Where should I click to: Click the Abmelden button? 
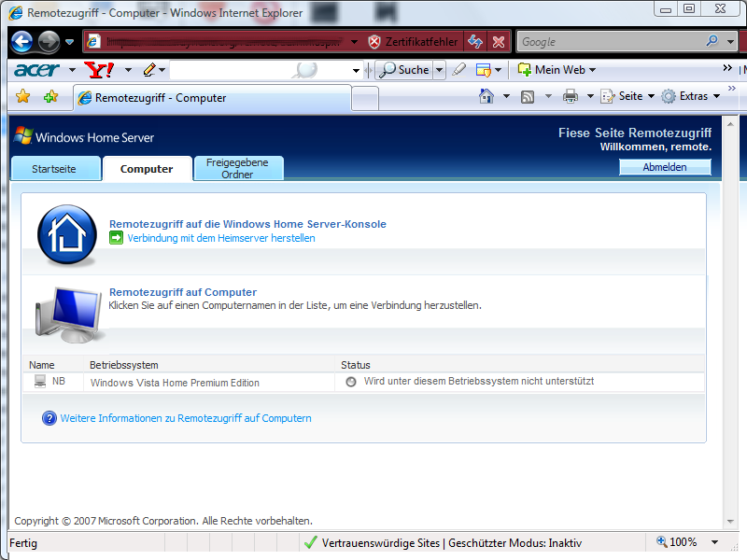(x=664, y=167)
